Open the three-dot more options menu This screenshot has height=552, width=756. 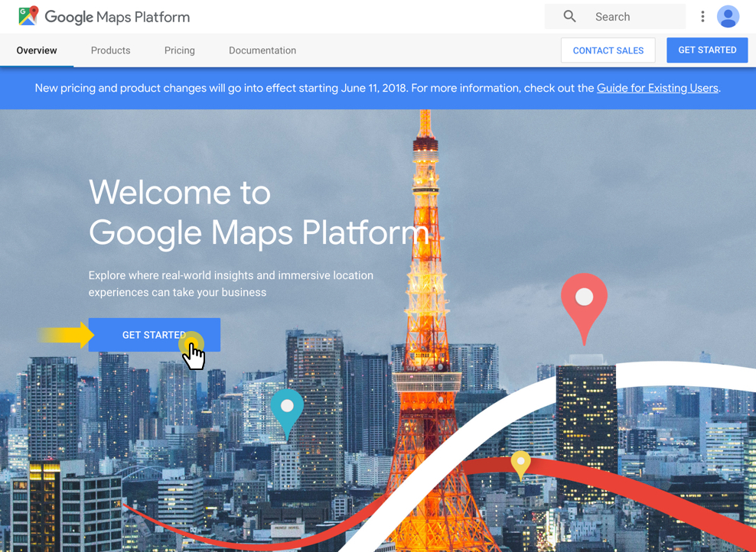point(702,16)
